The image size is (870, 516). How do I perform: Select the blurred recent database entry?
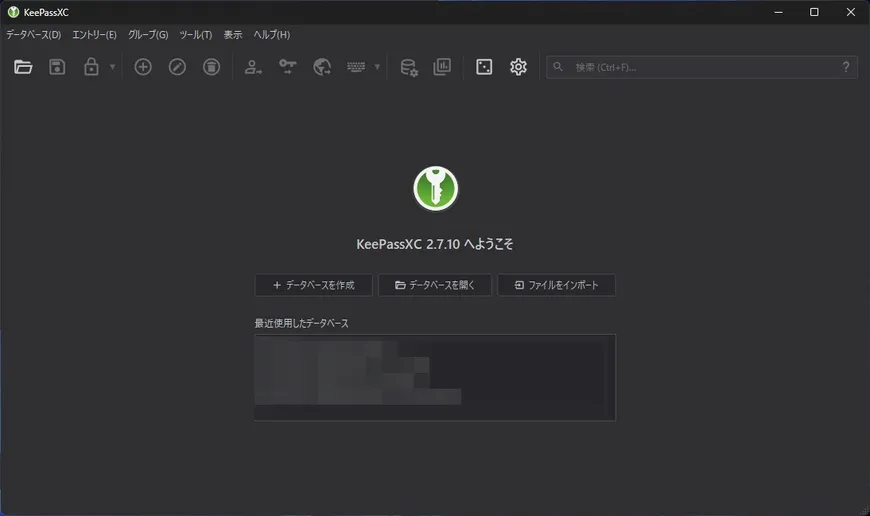[x=358, y=372]
